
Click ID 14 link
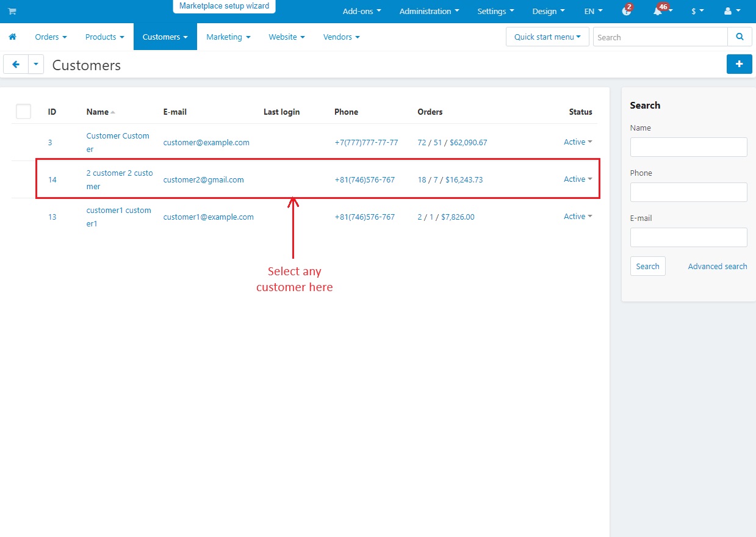pyautogui.click(x=52, y=179)
